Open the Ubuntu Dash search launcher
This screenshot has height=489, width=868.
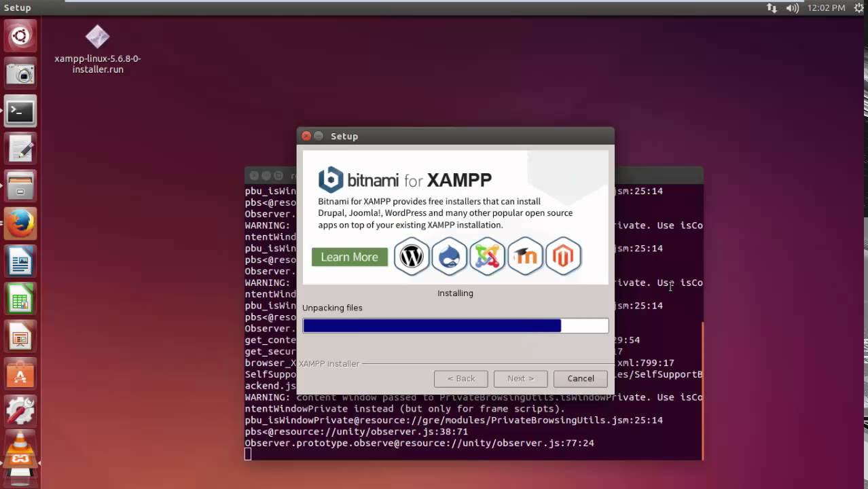tap(20, 37)
